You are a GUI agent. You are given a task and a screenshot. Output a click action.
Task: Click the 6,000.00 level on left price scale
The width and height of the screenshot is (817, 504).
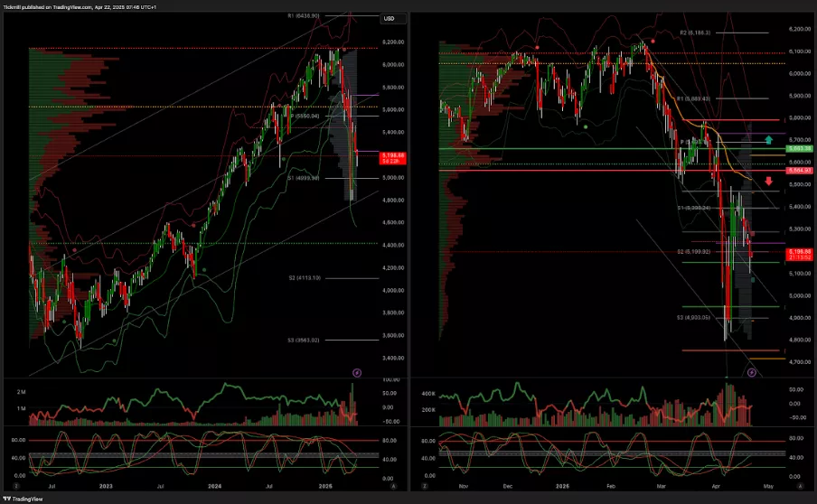392,64
